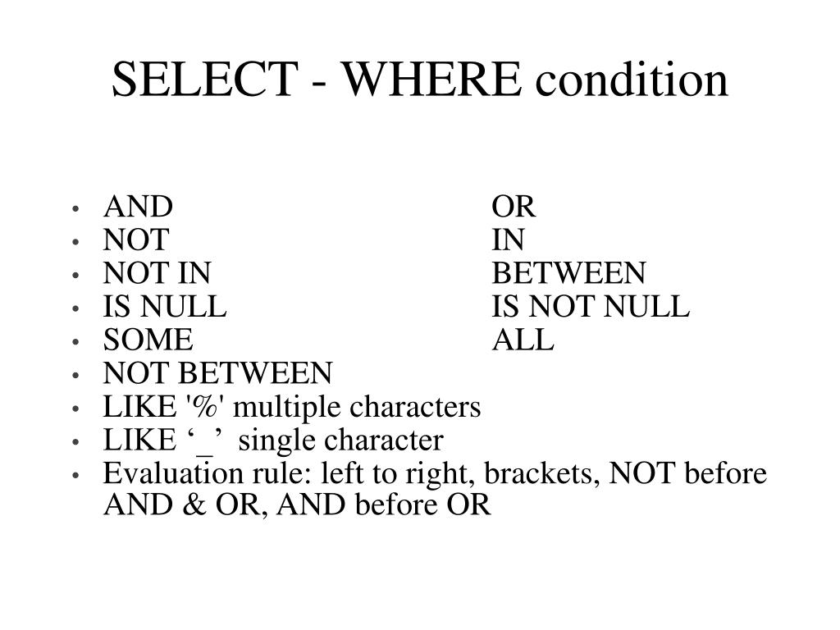Click the IS NOT NULL text

591,307
